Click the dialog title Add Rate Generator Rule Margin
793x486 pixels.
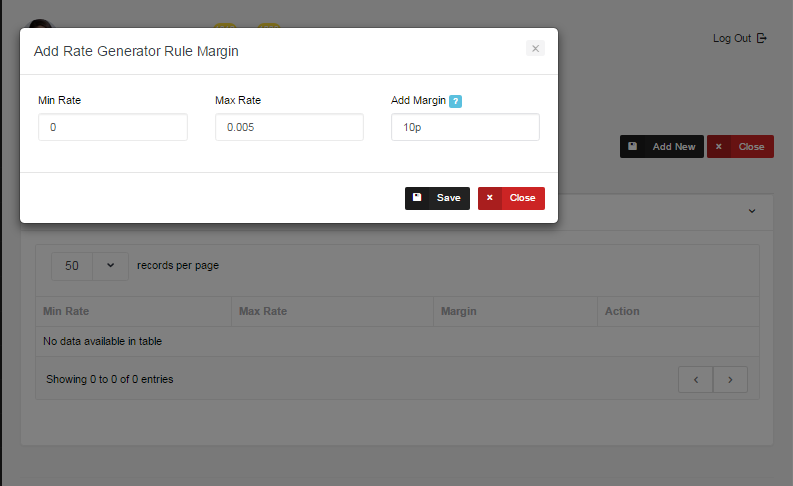coord(136,50)
